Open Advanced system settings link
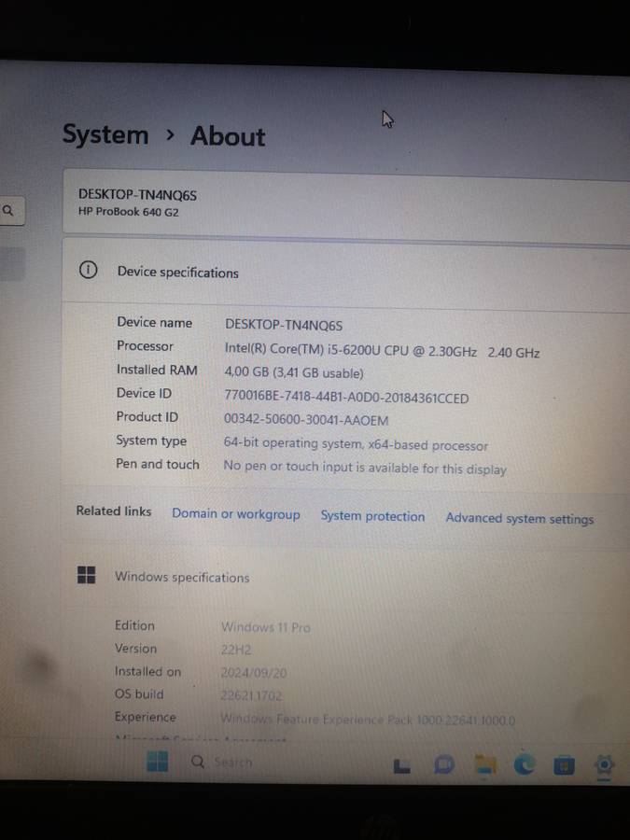 (519, 519)
